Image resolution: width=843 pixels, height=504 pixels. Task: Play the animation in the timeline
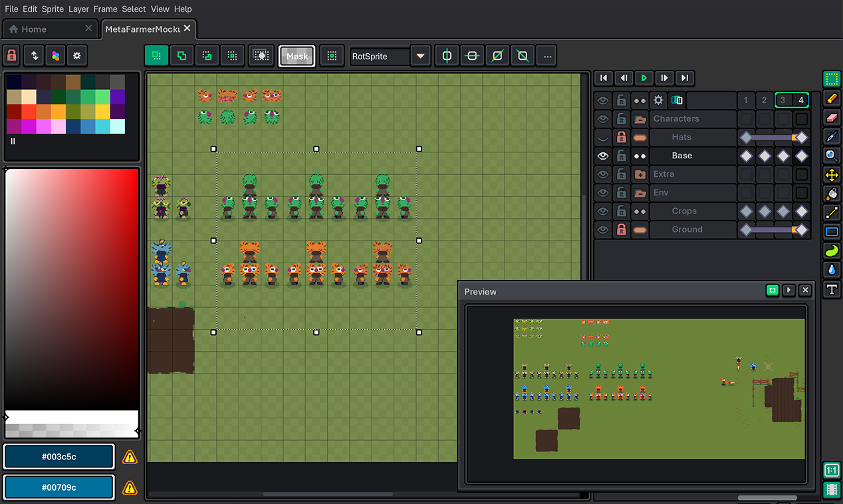[x=644, y=78]
